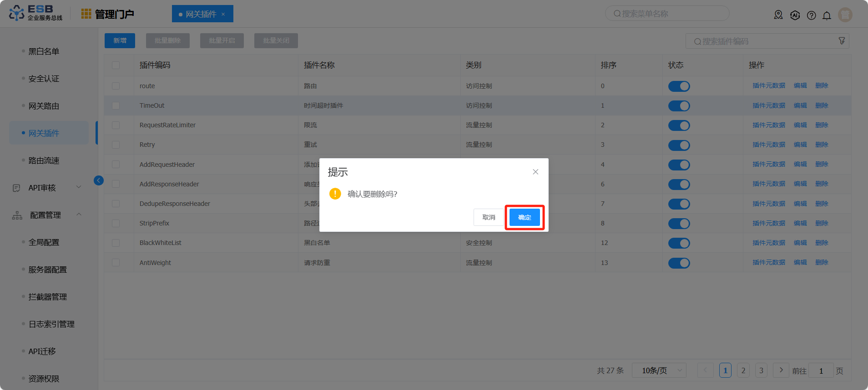Click the filter funnel icon

tap(842, 41)
